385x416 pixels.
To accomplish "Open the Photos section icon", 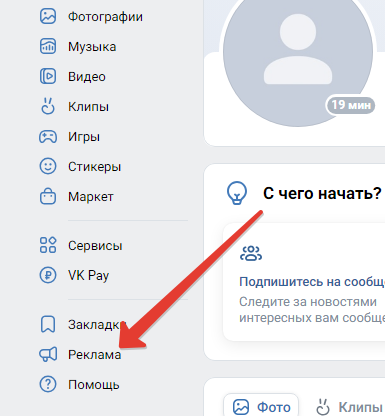I will [48, 16].
